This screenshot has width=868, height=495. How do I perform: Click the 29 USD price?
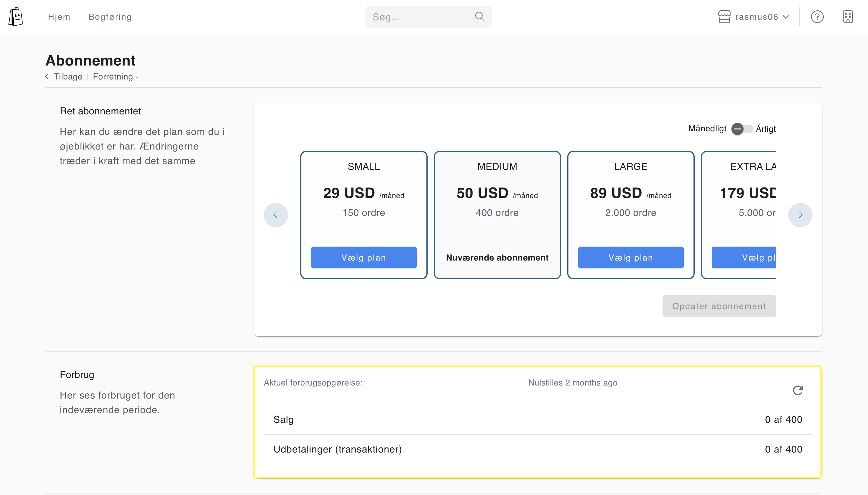click(349, 193)
